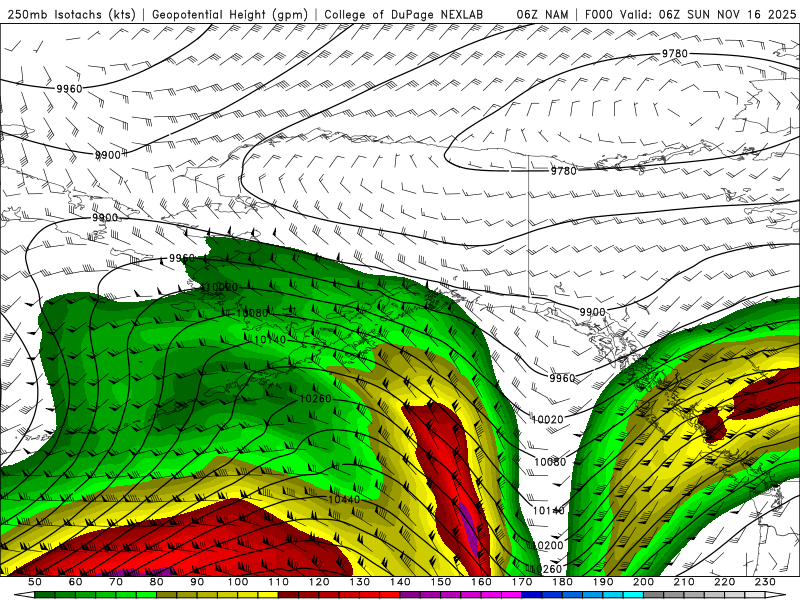The width and height of the screenshot is (800, 600).
Task: Click the 10080 label inside the green shading
Action: point(252,313)
